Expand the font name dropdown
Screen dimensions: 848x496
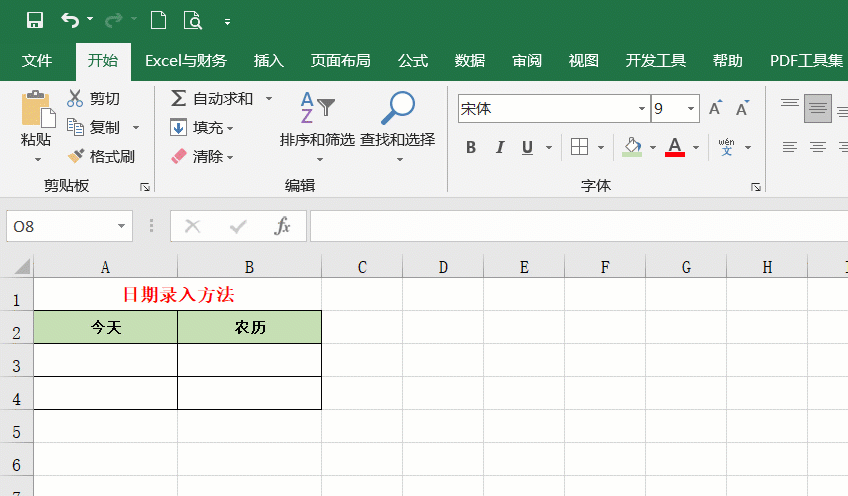(x=642, y=109)
